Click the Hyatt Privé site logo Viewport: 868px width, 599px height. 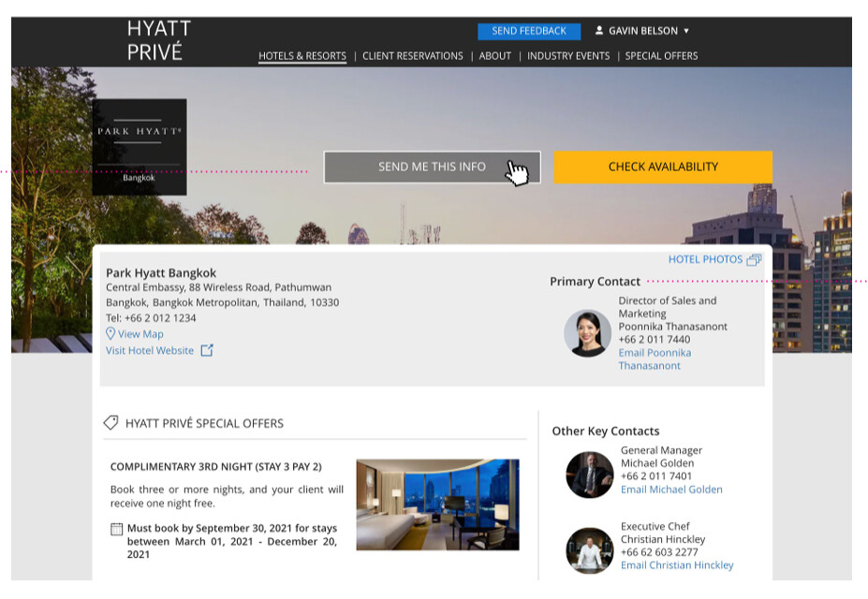159,41
